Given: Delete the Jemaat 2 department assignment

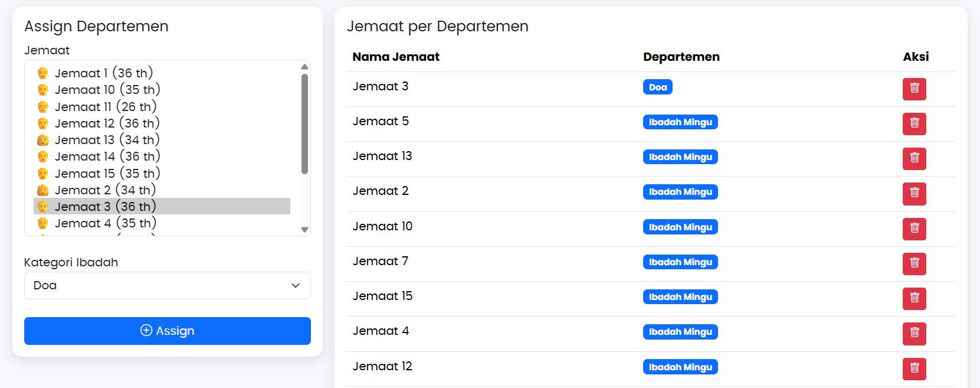Looking at the screenshot, I should [x=914, y=193].
